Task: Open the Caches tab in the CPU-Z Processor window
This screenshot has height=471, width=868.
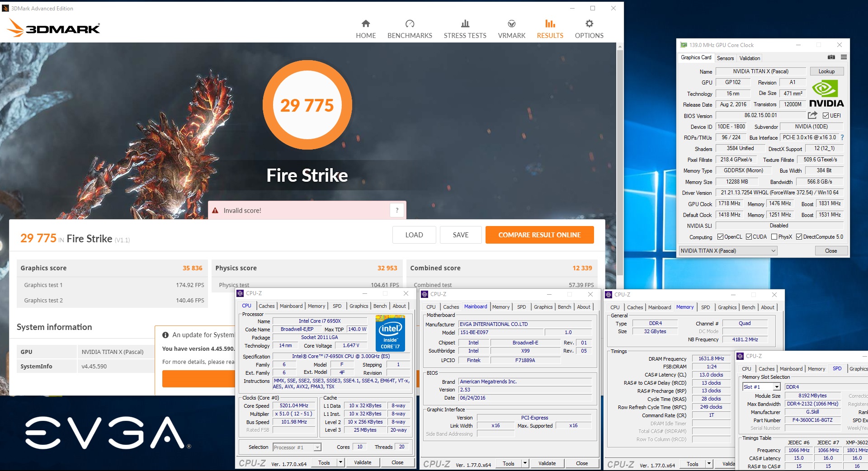Action: [266, 306]
